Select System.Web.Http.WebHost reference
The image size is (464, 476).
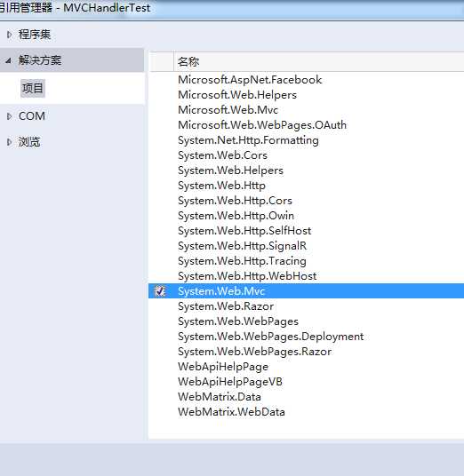[x=247, y=276]
